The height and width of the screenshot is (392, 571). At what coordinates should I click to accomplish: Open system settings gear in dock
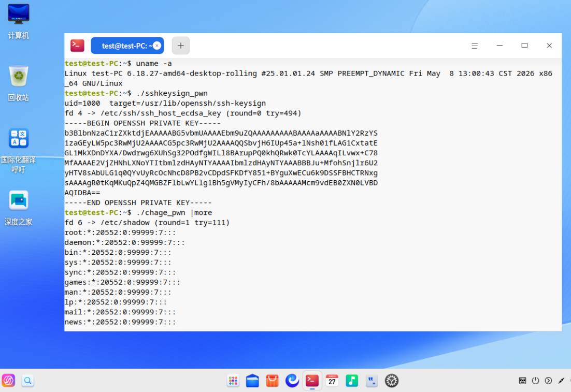click(392, 381)
